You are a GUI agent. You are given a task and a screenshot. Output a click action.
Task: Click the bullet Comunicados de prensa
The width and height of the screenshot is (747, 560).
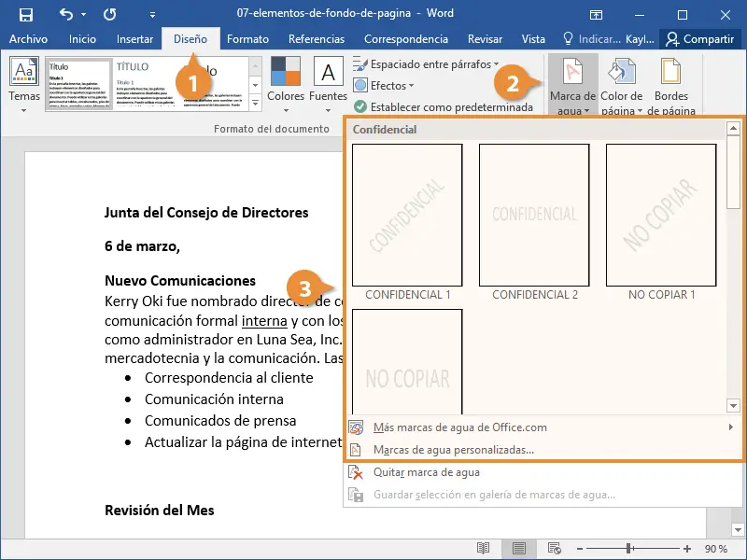[220, 421]
